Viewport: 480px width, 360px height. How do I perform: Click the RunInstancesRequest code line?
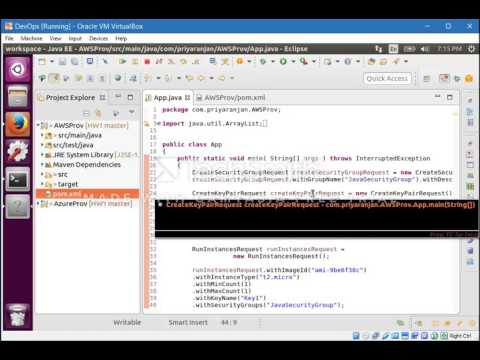268,249
